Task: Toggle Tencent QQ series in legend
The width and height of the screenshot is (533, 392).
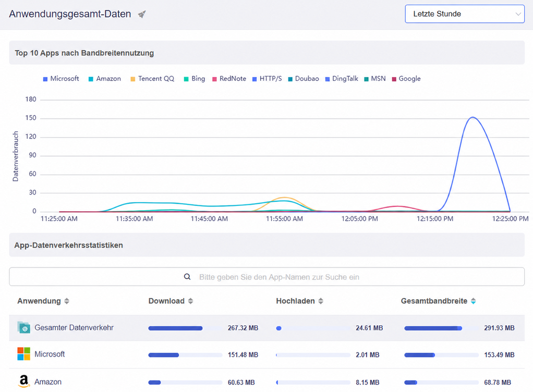Action: point(152,79)
